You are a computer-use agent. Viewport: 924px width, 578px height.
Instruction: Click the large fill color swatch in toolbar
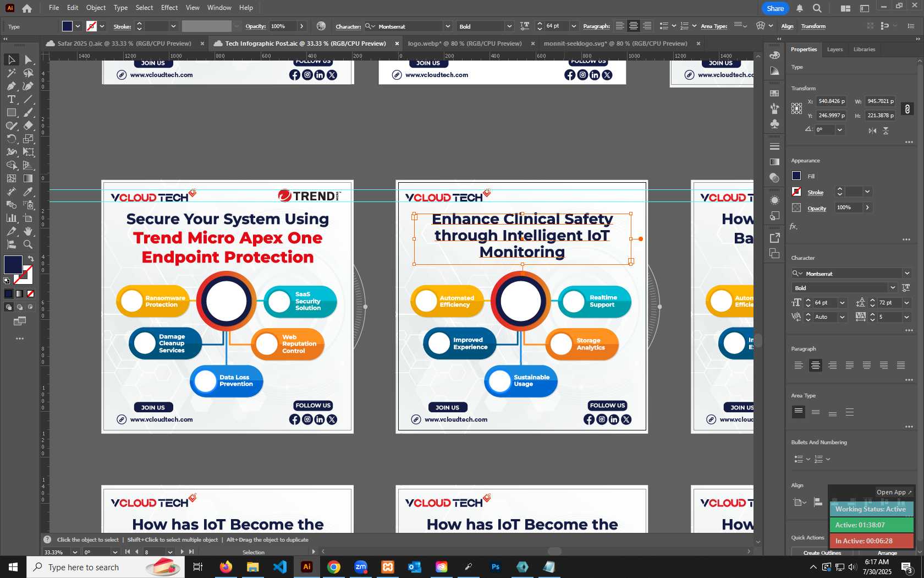pos(13,265)
